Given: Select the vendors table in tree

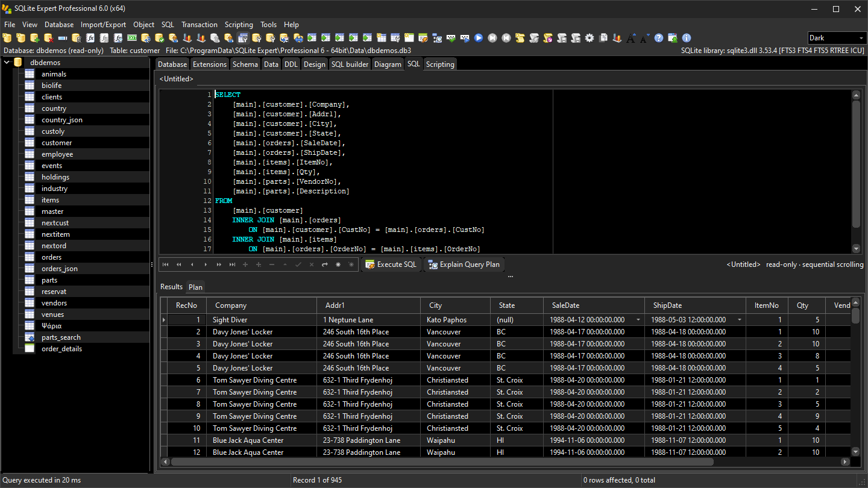Looking at the screenshot, I should [54, 303].
